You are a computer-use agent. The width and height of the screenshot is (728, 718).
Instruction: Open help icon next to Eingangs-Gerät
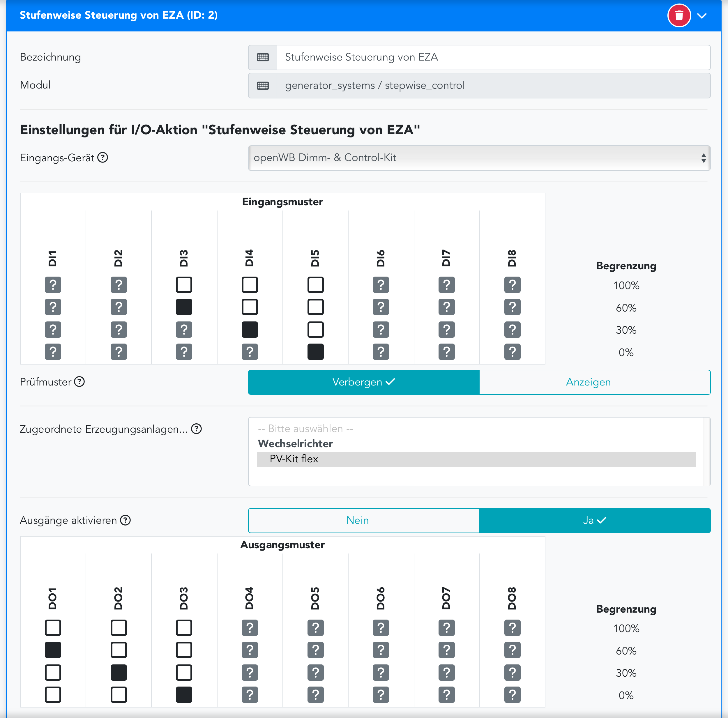[103, 158]
